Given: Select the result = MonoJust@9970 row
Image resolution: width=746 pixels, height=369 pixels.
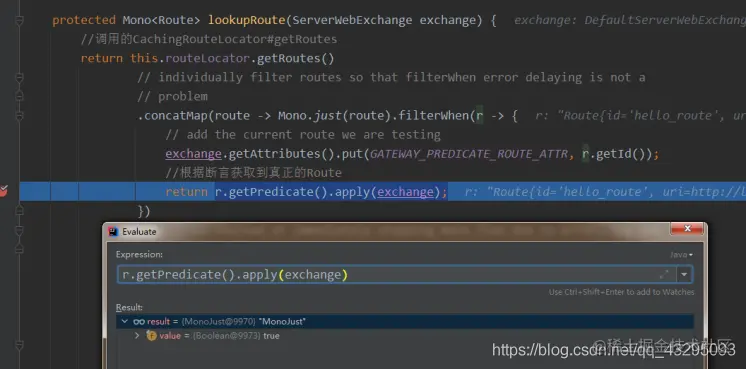Looking at the screenshot, I should pyautogui.click(x=405, y=321).
